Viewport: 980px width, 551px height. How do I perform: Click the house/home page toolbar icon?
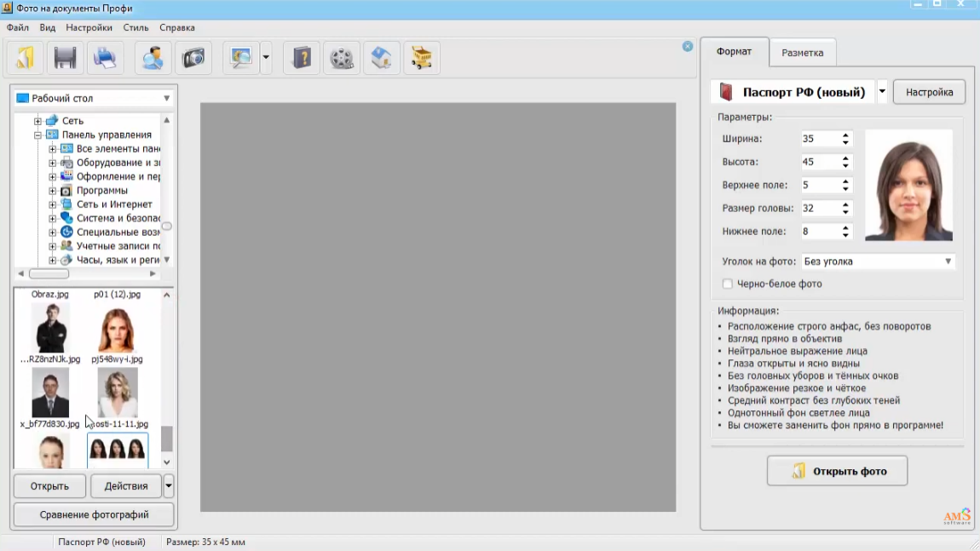[382, 58]
